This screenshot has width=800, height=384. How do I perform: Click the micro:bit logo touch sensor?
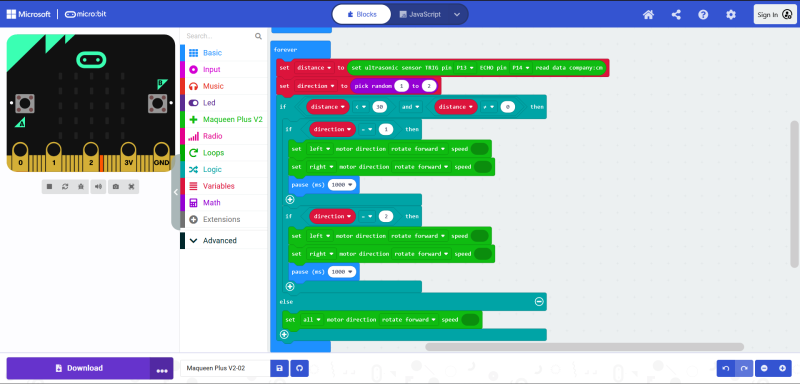click(x=91, y=60)
